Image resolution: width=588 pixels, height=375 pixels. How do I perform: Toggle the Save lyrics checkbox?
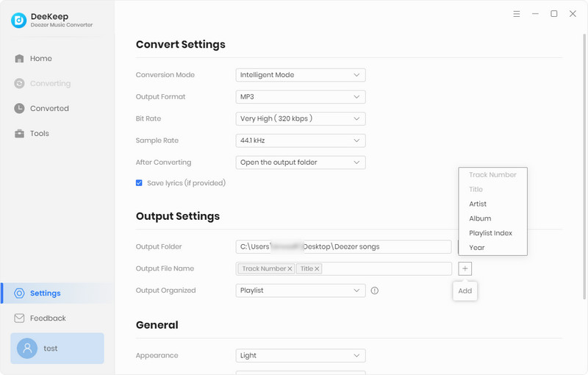[x=139, y=183]
